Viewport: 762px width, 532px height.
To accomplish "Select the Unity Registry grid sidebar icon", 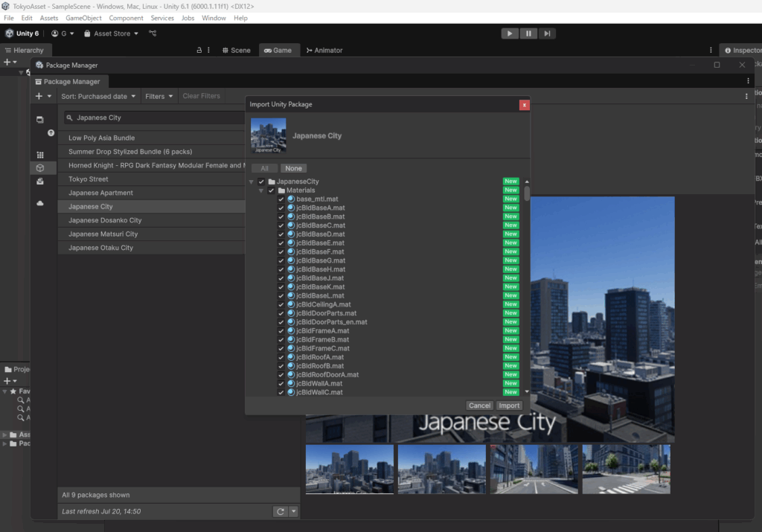I will coord(40,155).
